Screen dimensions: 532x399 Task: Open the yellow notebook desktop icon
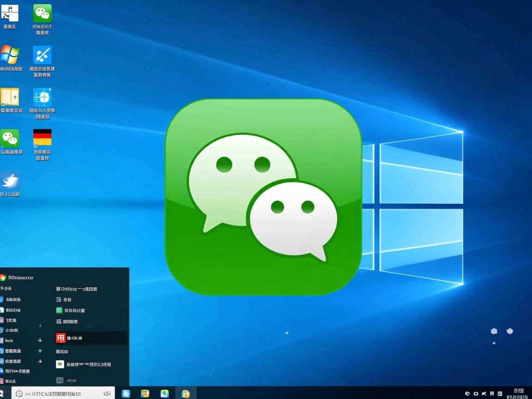(x=10, y=97)
